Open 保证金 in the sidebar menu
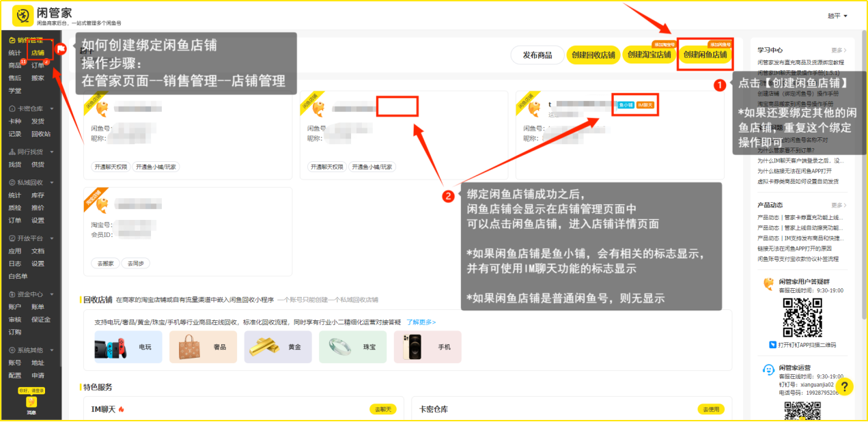Image resolution: width=868 pixels, height=422 pixels. (x=41, y=319)
